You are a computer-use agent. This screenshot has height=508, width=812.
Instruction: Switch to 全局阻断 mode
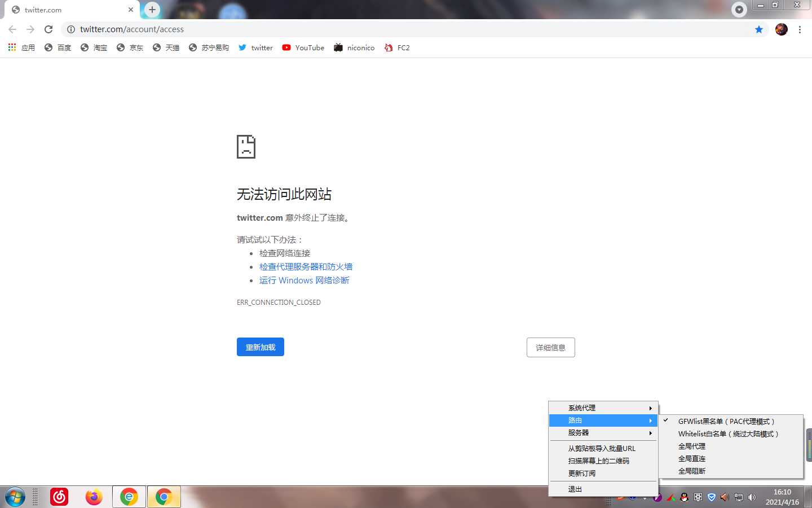pos(691,471)
